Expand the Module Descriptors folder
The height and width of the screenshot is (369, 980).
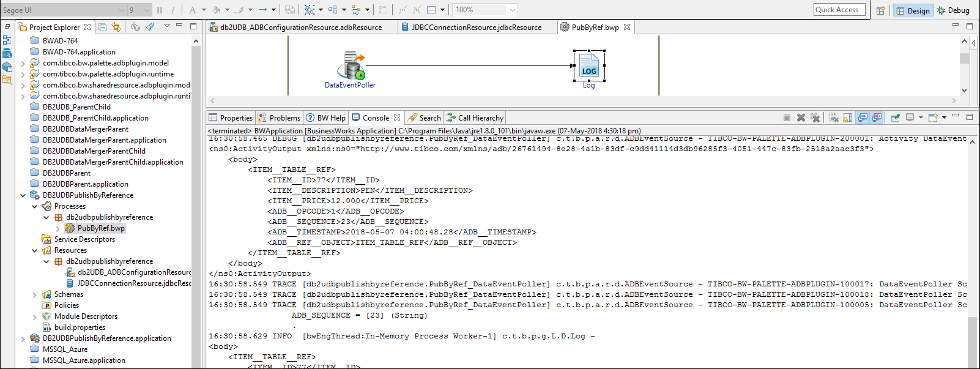tap(34, 316)
